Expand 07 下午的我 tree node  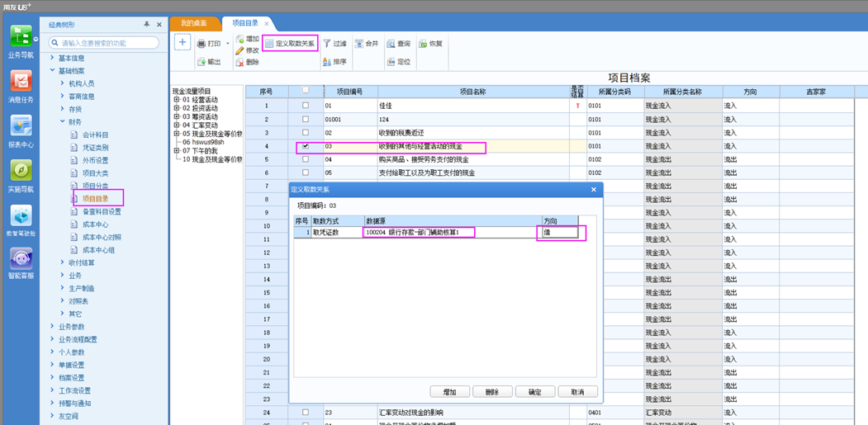(x=177, y=150)
